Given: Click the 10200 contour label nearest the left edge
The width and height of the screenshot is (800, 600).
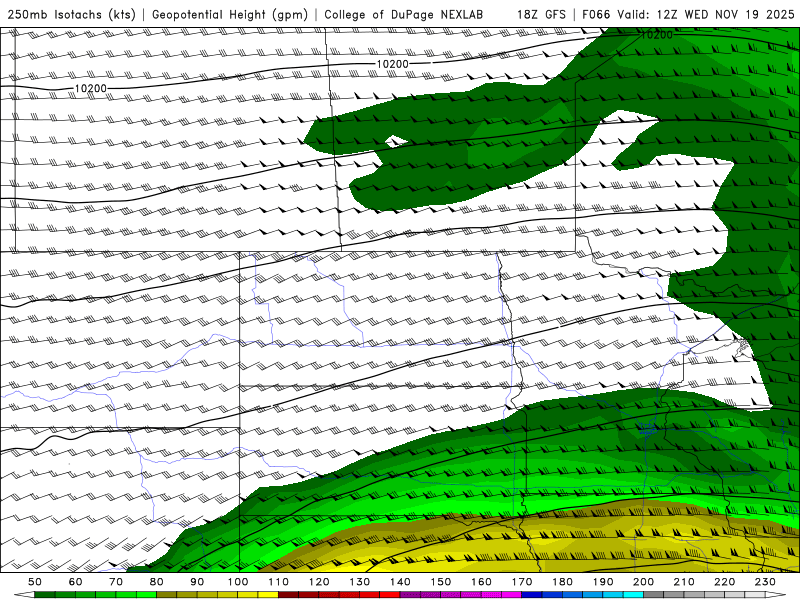Looking at the screenshot, I should [x=91, y=88].
